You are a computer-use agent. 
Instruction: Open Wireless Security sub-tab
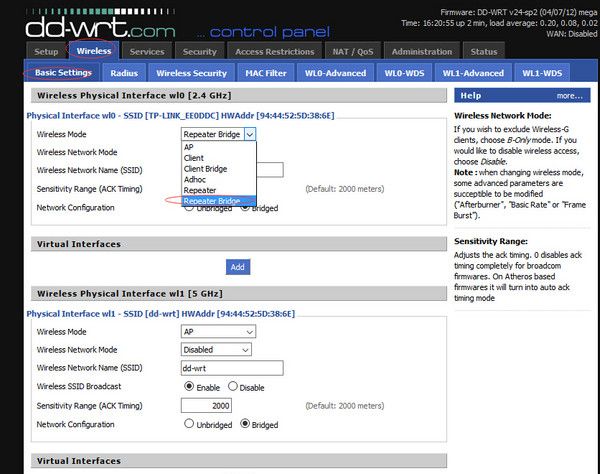click(191, 73)
